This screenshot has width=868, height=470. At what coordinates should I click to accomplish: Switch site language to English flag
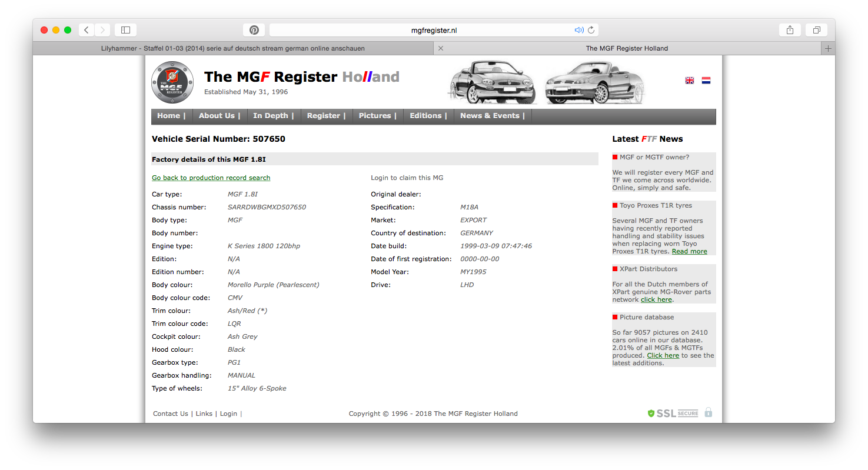tap(689, 81)
